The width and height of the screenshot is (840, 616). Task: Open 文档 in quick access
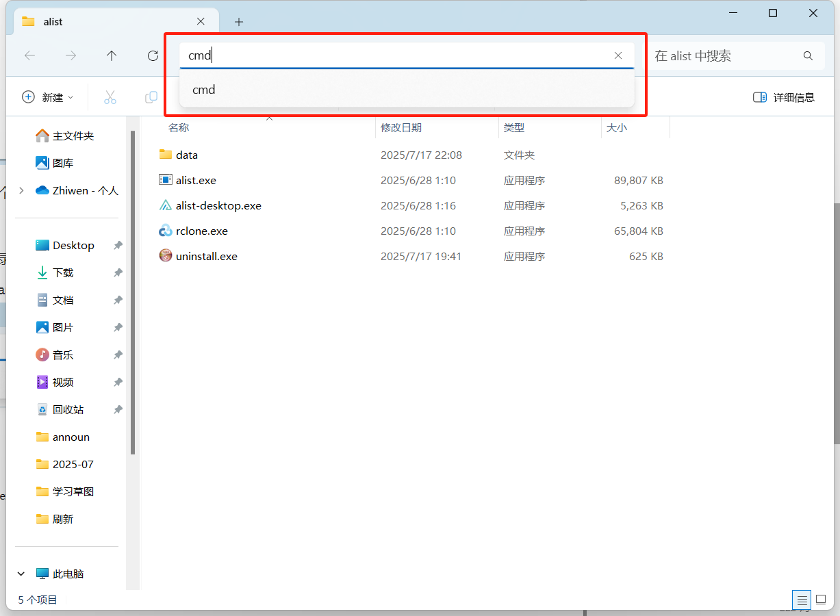(x=55, y=300)
